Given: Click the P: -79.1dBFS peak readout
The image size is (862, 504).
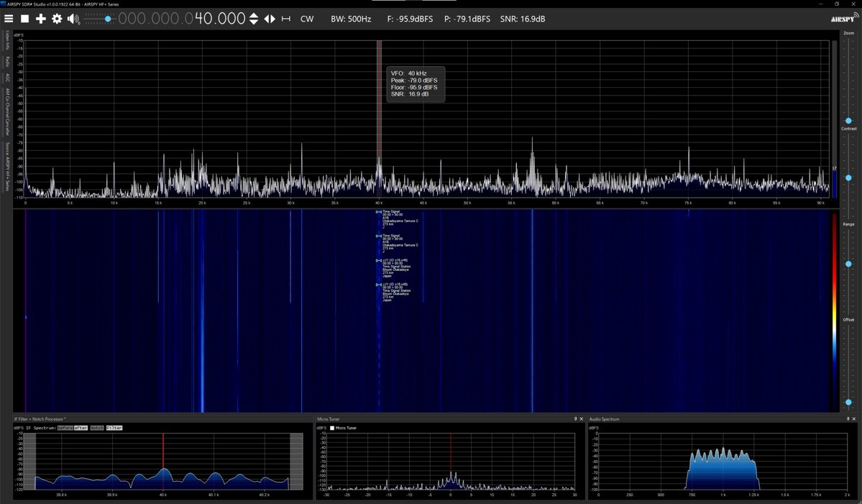Looking at the screenshot, I should point(467,19).
